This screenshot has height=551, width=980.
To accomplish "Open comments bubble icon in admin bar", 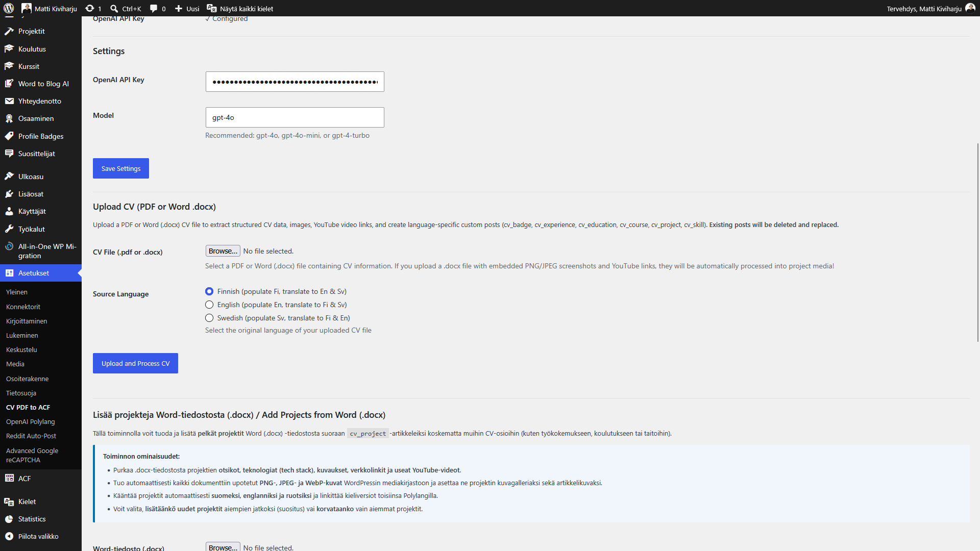I will pos(154,9).
